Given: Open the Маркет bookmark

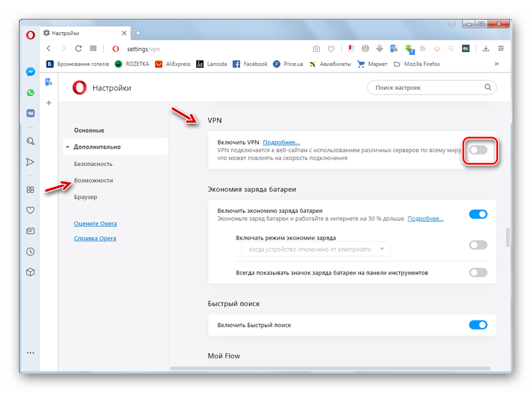Looking at the screenshot, I should [x=372, y=64].
